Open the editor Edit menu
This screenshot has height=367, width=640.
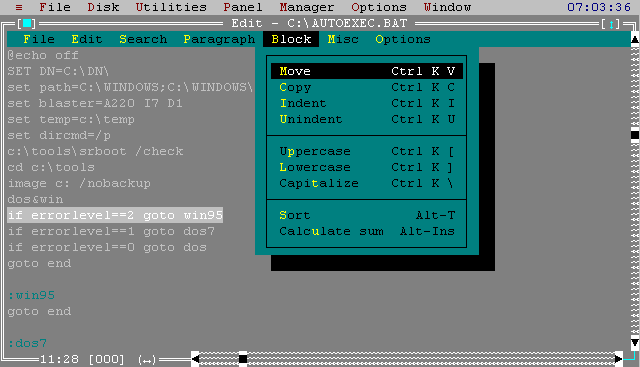tap(87, 39)
